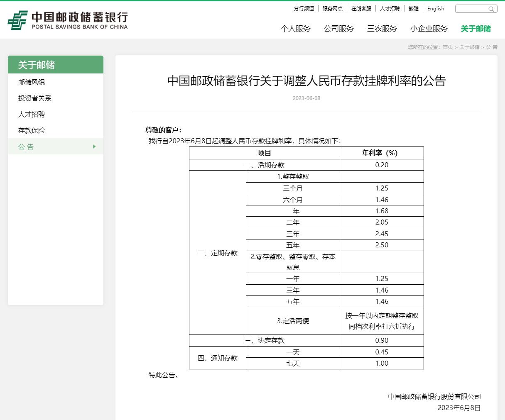Viewport: 505px width, 420px height.
Task: Open the 个人服务 navigation menu
Action: (x=296, y=28)
